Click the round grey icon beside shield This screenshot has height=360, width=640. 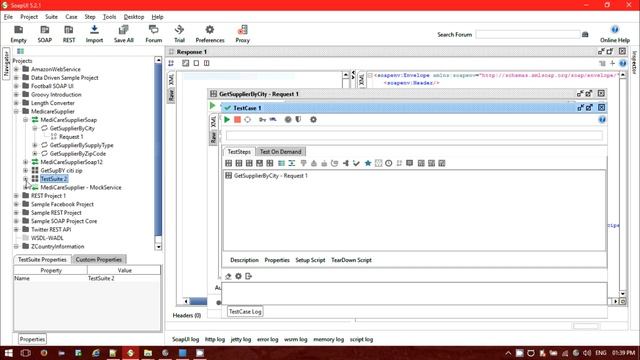[288, 120]
